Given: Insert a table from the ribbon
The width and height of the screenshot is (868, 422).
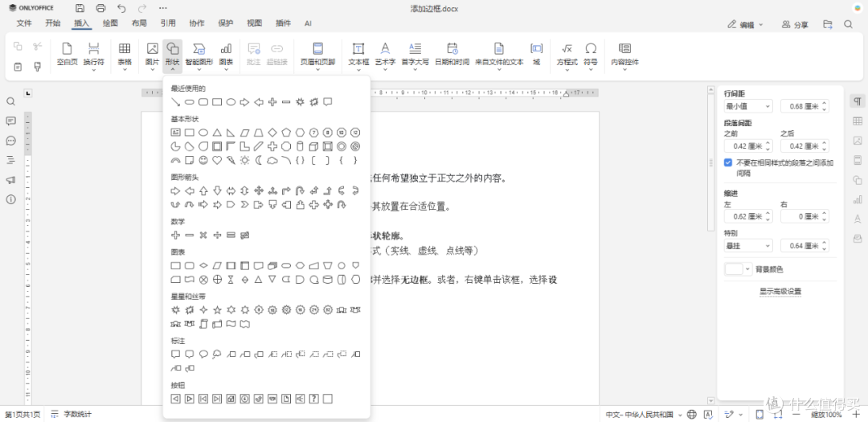Looking at the screenshot, I should [x=125, y=55].
